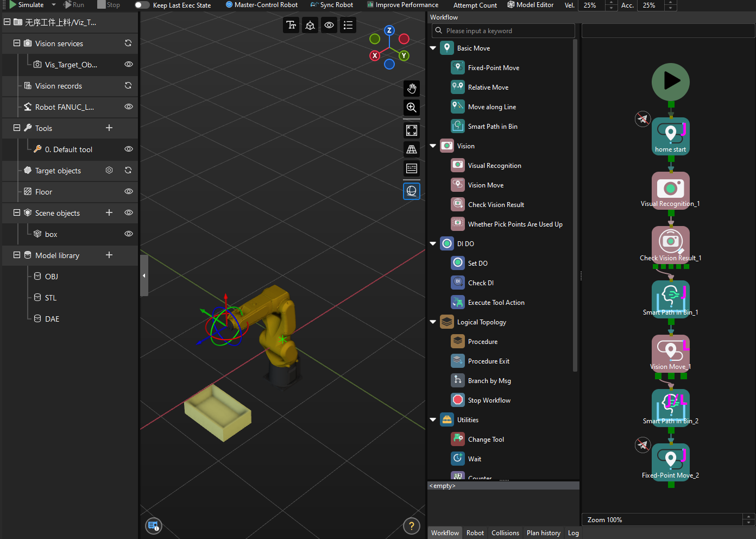The height and width of the screenshot is (539, 756).
Task: Collapse the Vision skill group
Action: click(433, 146)
